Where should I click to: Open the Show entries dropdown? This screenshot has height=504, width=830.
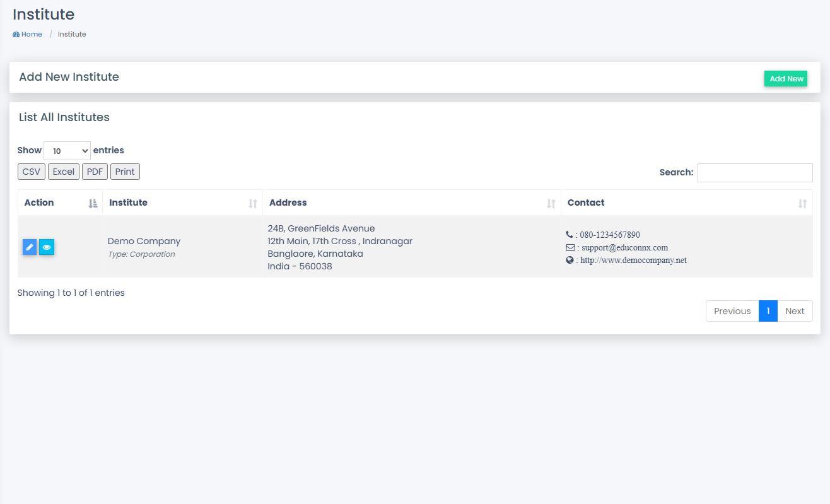tap(67, 151)
